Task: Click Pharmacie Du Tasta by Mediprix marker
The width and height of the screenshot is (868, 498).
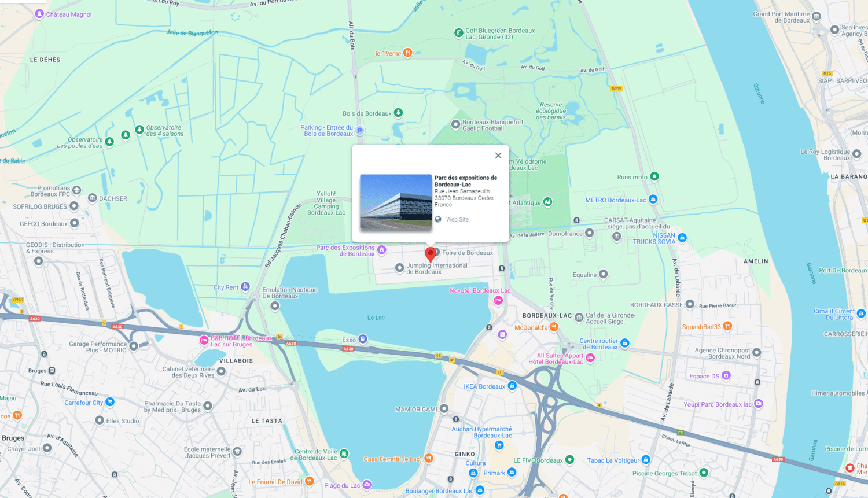Action: tap(208, 406)
